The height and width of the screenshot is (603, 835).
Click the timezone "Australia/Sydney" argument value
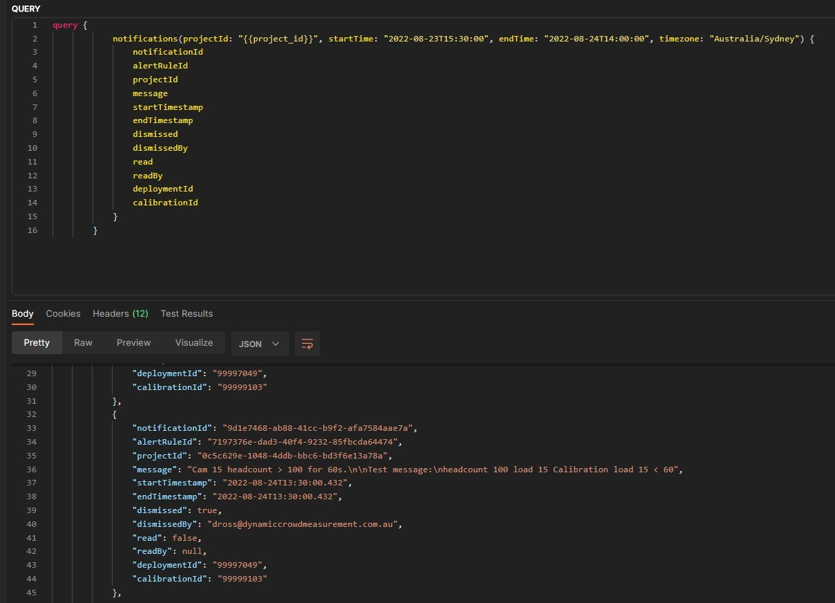[756, 39]
